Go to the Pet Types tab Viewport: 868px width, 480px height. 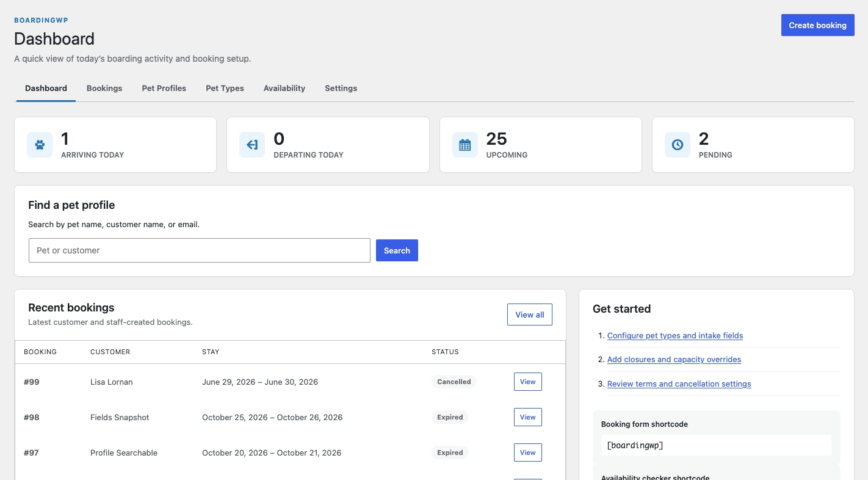pyautogui.click(x=225, y=88)
